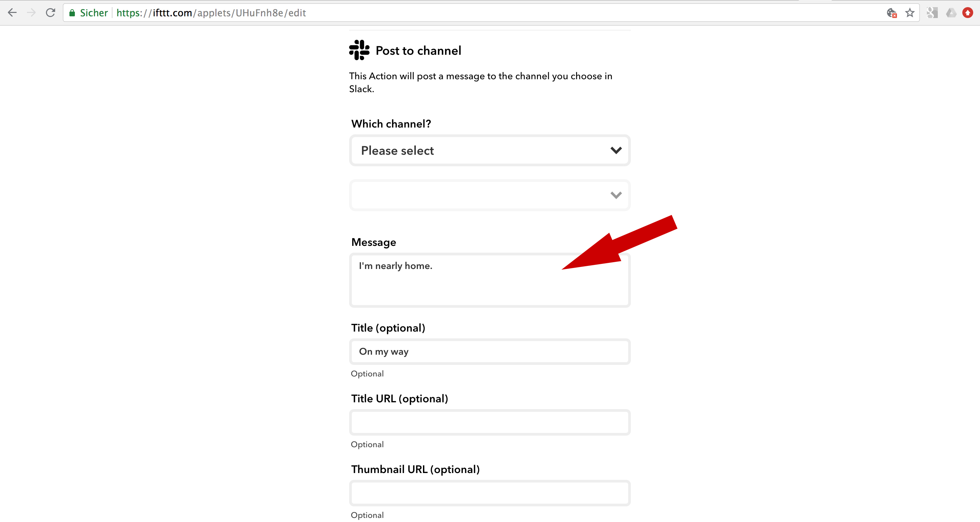This screenshot has height=522, width=980.
Task: Open the Google Drive extension icon
Action: [951, 13]
